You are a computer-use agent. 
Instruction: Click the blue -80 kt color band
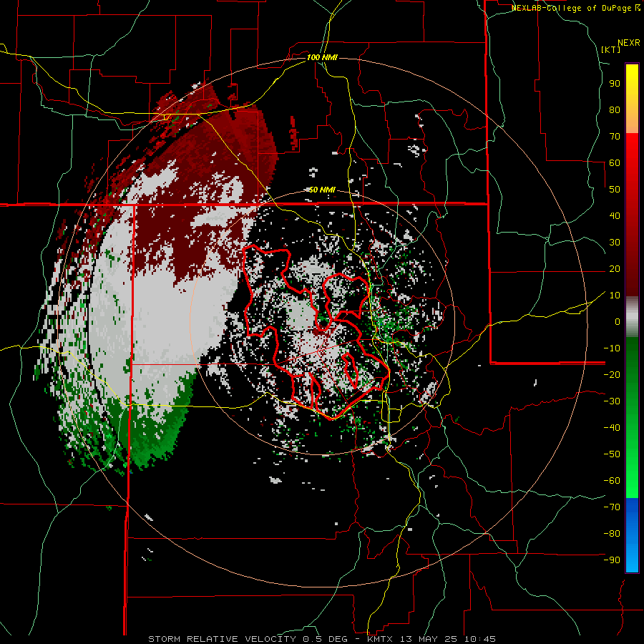(632, 534)
